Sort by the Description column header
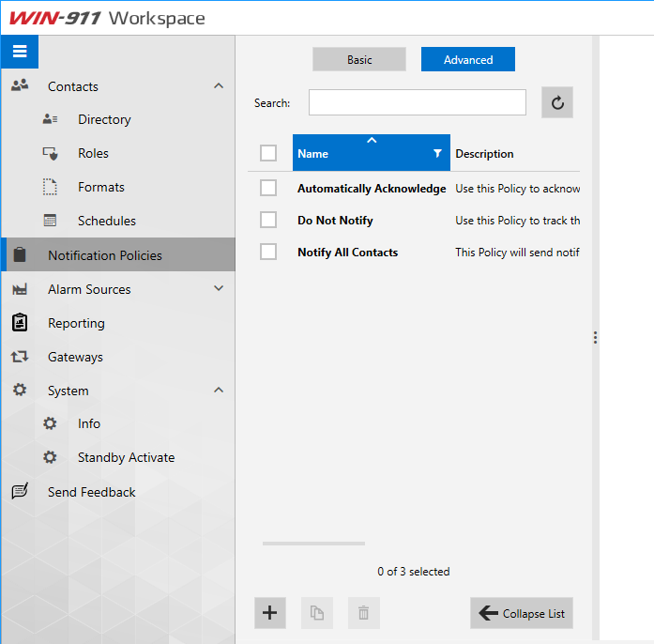 (484, 154)
